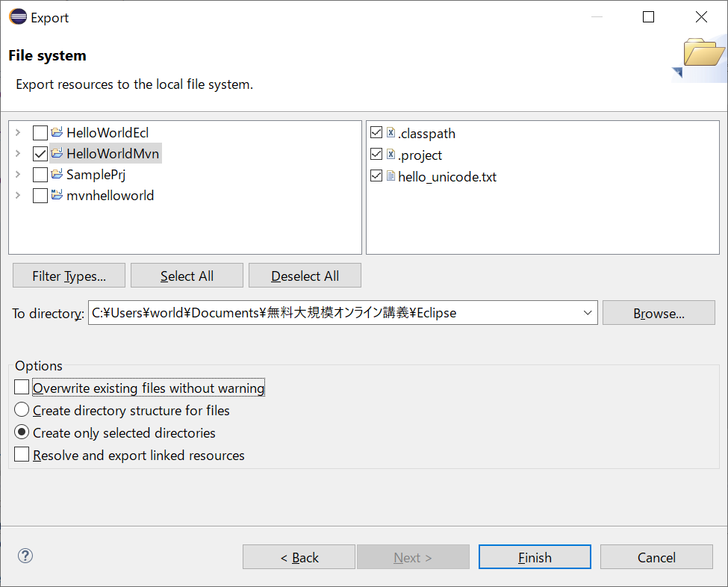
Task: Click the hello_unicode.txt document icon
Action: point(389,176)
